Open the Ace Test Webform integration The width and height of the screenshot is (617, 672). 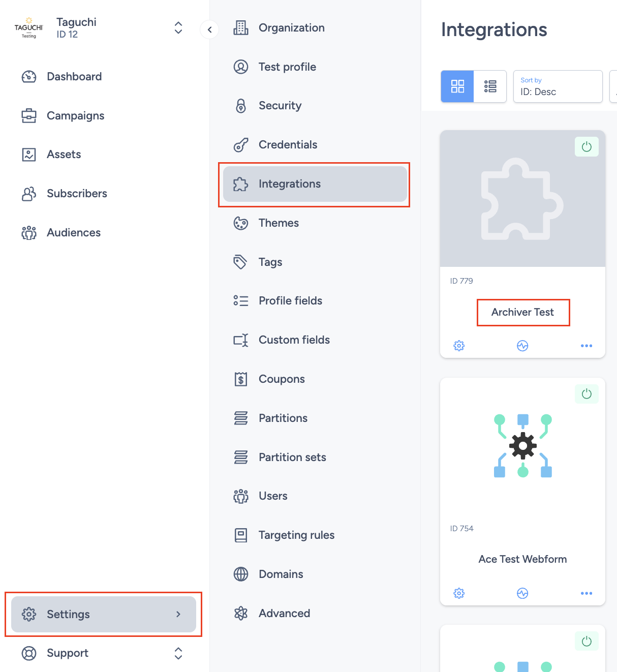[x=522, y=559]
